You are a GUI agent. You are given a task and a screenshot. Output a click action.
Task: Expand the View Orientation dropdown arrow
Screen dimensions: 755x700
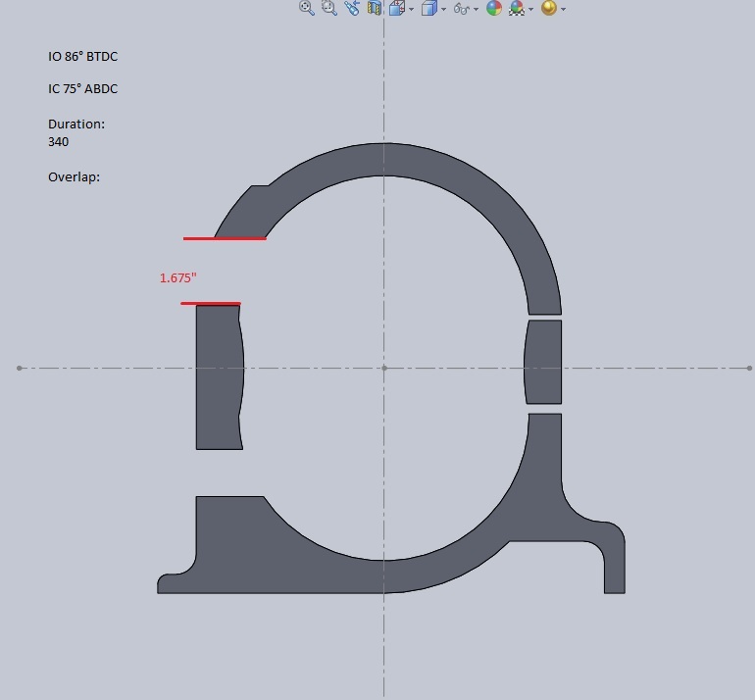[x=411, y=9]
